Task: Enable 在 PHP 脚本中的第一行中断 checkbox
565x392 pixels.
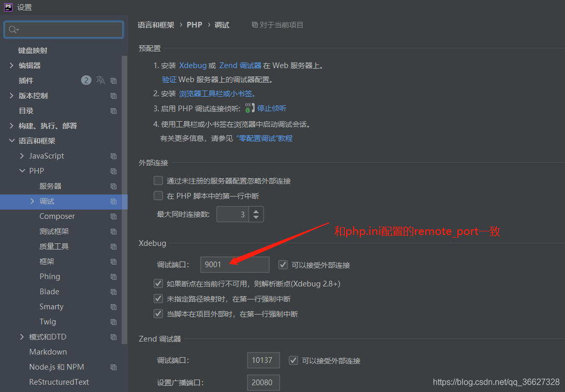Action: [158, 195]
